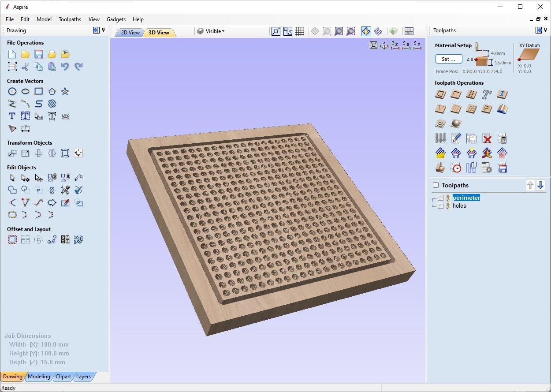Select the holes toolpath name
The image size is (551, 392).
459,206
